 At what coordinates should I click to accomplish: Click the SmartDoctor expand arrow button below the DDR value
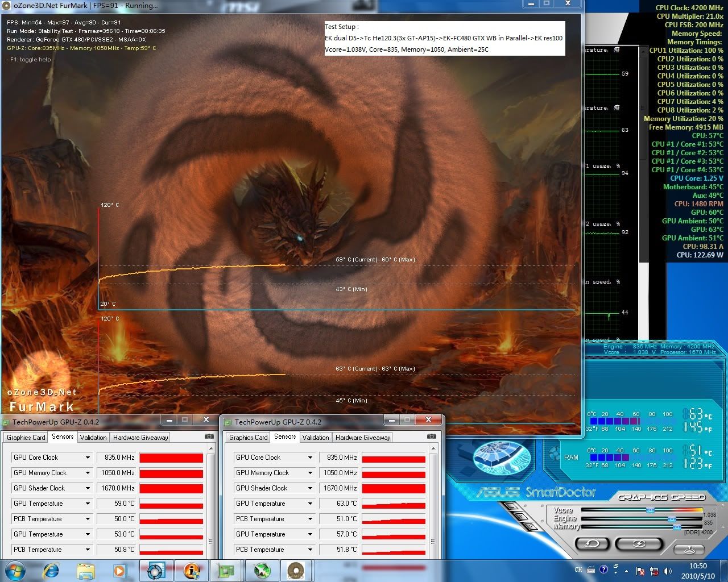click(689, 549)
